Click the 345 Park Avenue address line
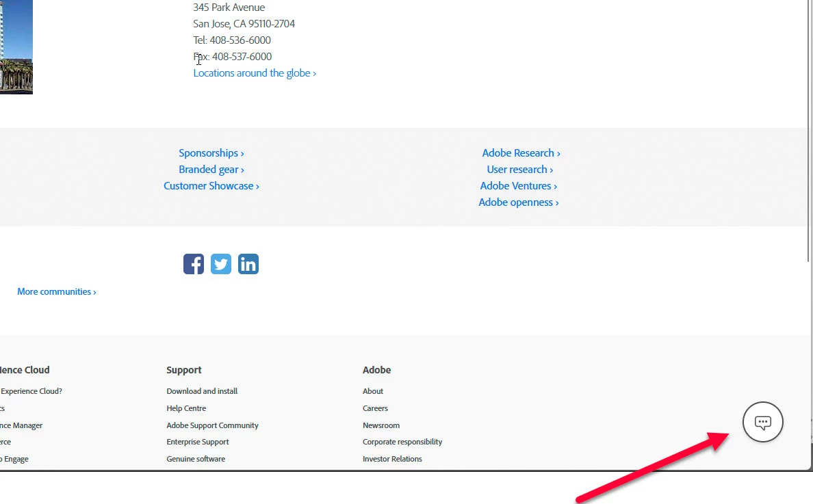813x504 pixels. [229, 8]
